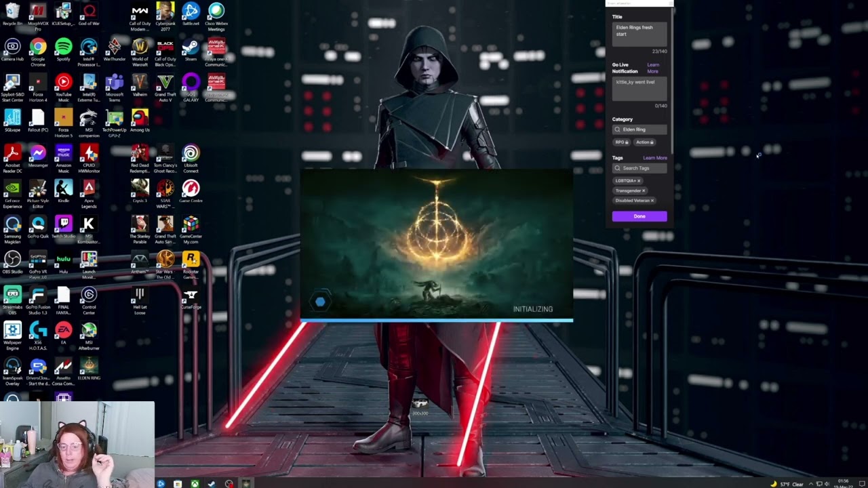This screenshot has height=488, width=868.
Task: Click the locked RPG category tag
Action: (621, 142)
